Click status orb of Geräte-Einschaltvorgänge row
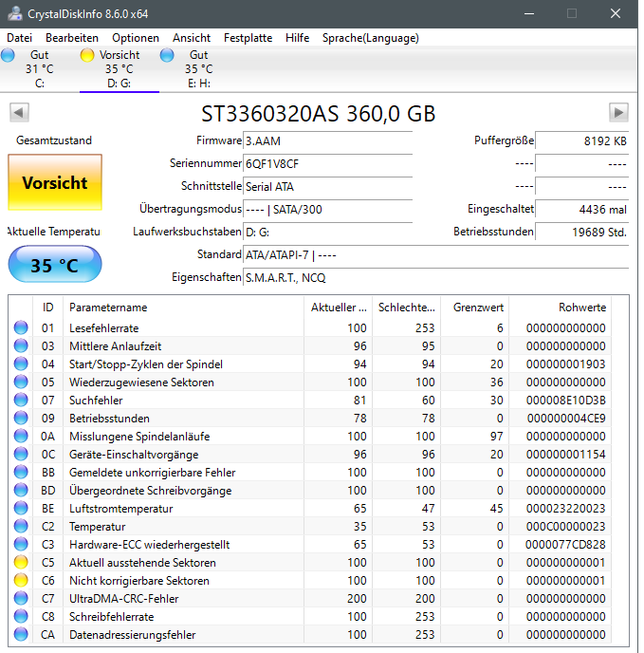This screenshot has height=653, width=644. (x=21, y=454)
